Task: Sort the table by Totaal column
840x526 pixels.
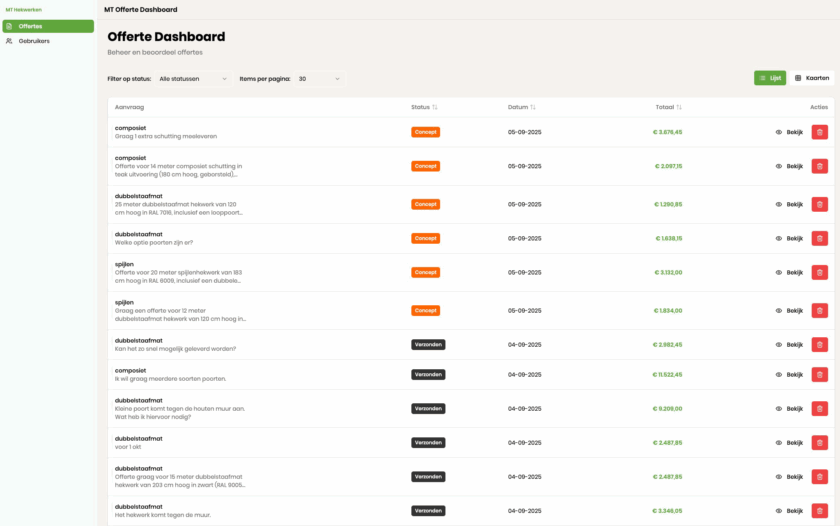Action: tap(669, 107)
